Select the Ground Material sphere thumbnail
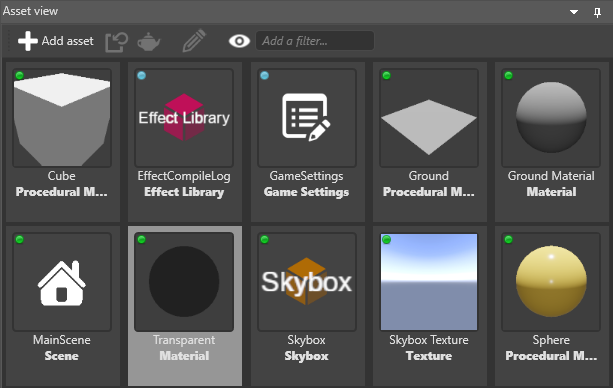 pyautogui.click(x=551, y=118)
